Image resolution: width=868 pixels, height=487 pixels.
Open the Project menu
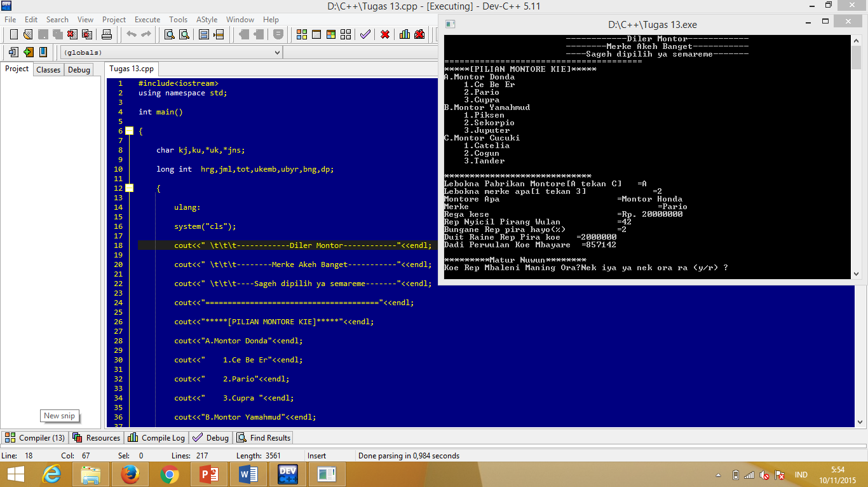[114, 20]
